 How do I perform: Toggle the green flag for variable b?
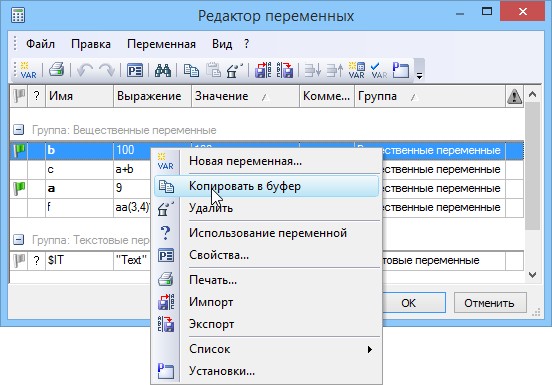tap(19, 150)
